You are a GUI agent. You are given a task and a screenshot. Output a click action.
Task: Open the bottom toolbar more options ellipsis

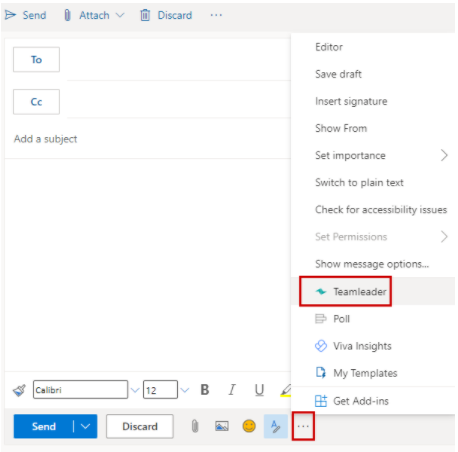pyautogui.click(x=303, y=426)
